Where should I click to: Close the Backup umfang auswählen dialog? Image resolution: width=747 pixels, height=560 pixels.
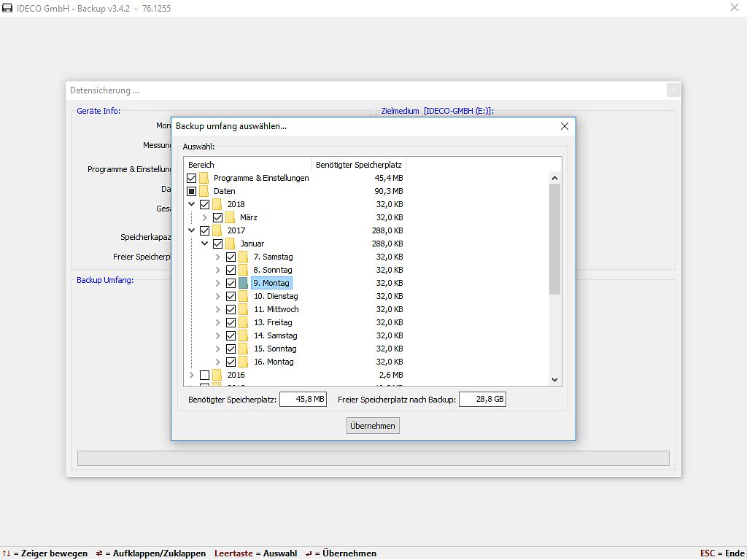tap(564, 126)
